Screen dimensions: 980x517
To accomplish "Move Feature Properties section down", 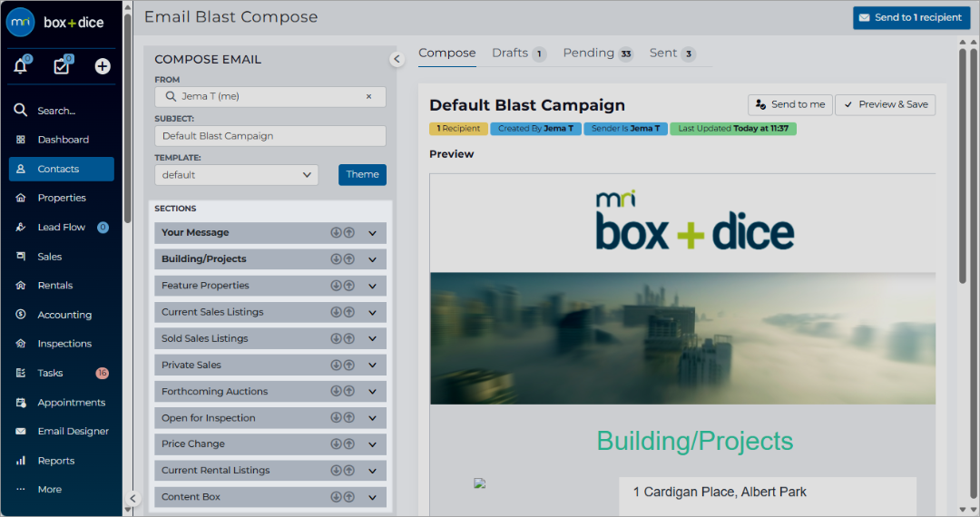I will (x=337, y=286).
